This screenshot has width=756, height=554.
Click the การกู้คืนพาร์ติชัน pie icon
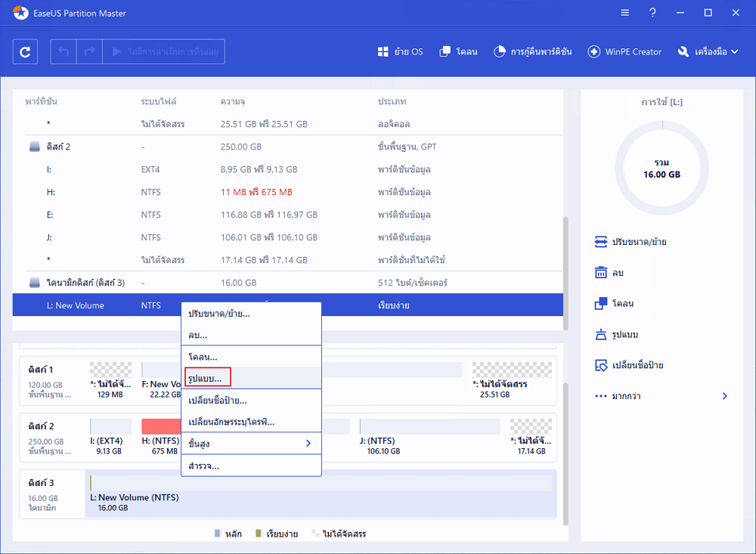(x=500, y=51)
